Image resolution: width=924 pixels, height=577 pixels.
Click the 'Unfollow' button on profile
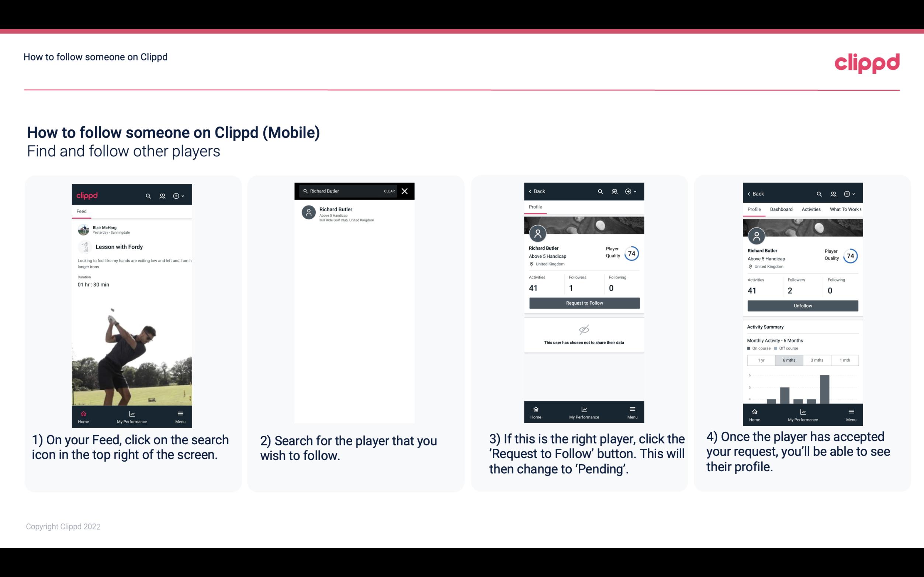pos(802,305)
